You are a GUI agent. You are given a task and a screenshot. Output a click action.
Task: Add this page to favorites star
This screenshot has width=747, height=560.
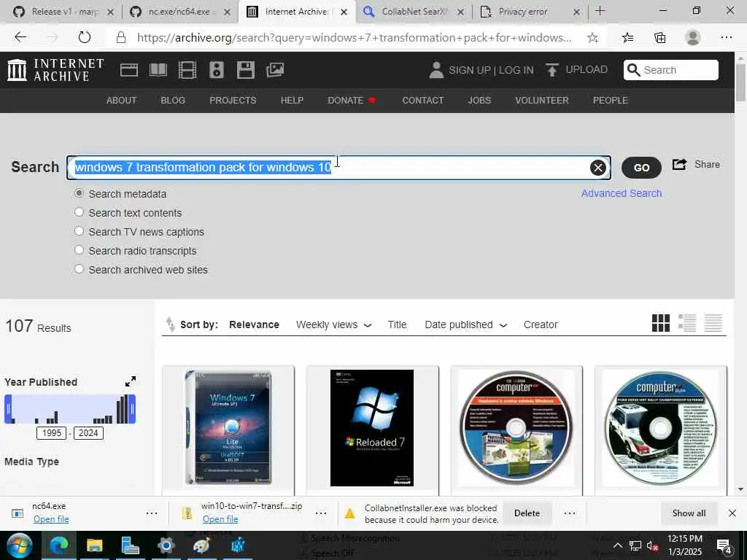[592, 38]
